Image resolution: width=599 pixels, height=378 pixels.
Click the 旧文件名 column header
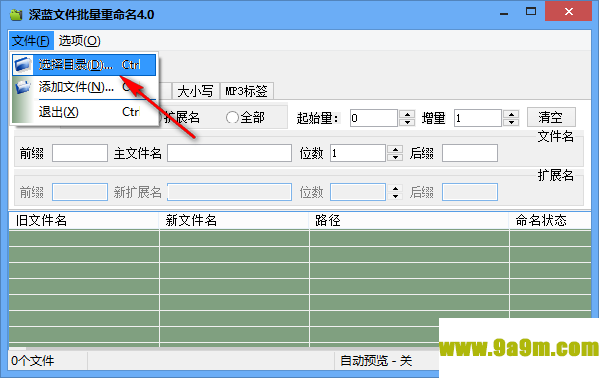(x=84, y=221)
